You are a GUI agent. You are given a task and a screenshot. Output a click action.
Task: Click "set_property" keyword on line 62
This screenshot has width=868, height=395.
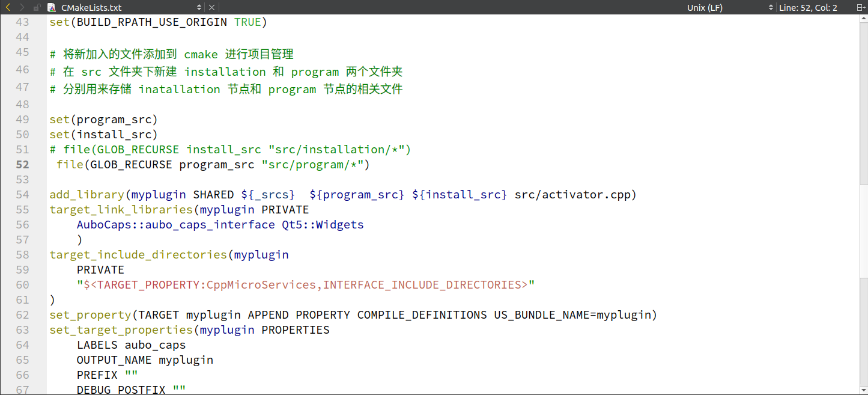tap(90, 314)
